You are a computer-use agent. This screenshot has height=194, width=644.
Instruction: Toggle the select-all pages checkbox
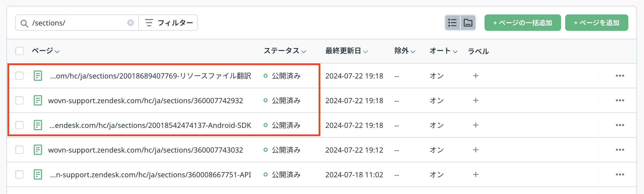pos(19,51)
